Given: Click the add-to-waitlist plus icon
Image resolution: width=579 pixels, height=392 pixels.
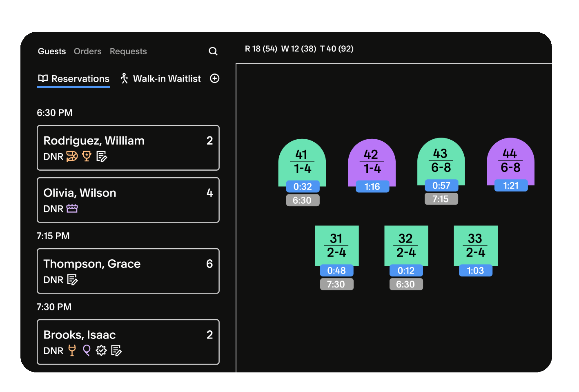Looking at the screenshot, I should click(x=214, y=78).
